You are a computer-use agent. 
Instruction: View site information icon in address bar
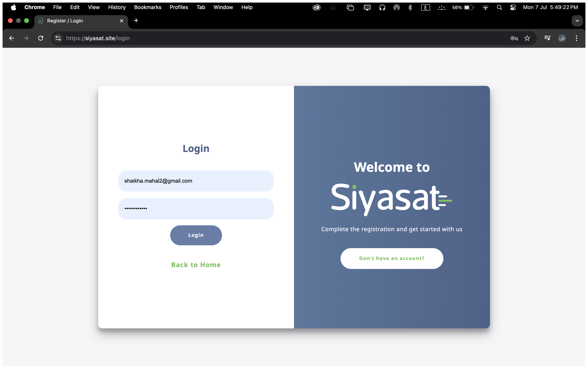[58, 38]
